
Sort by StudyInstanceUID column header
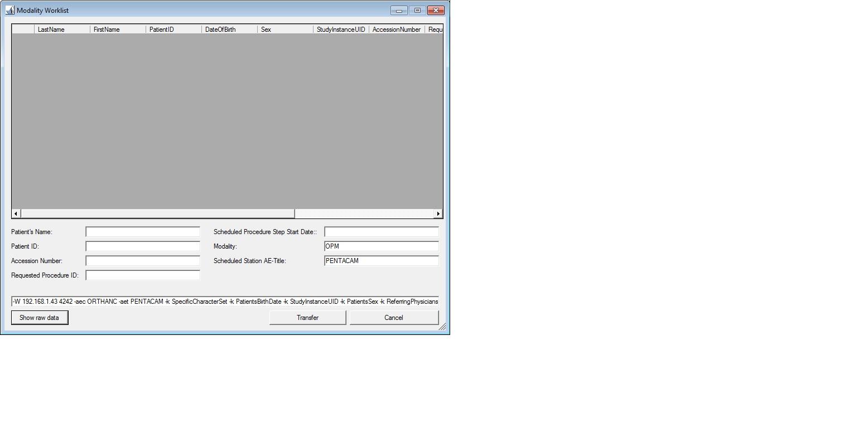pos(341,30)
